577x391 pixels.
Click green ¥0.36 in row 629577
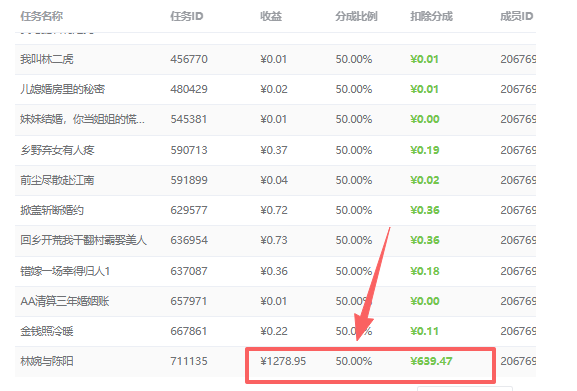(425, 210)
